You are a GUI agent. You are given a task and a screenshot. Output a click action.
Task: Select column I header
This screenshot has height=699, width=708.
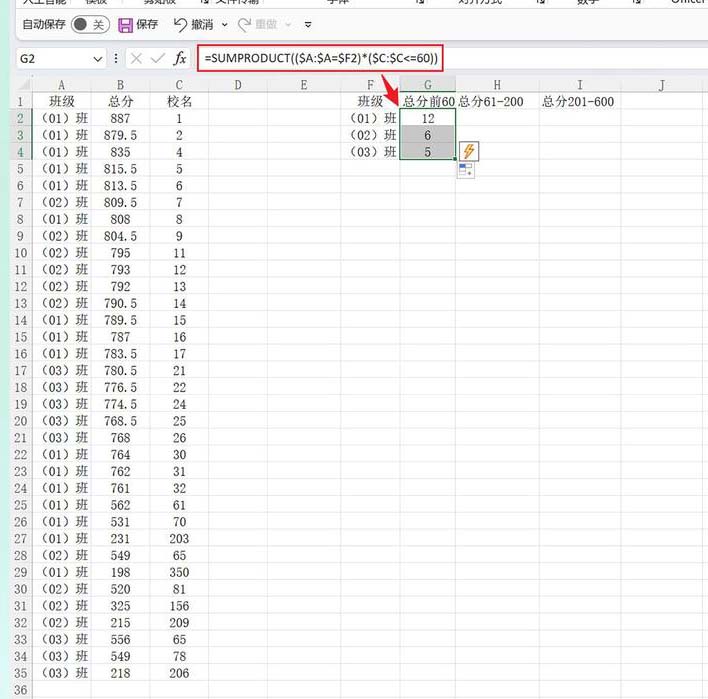pos(580,85)
